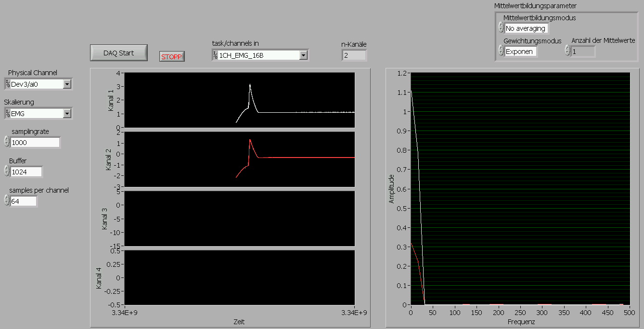
Task: Click the samples per channel stepper
Action: click(x=7, y=201)
